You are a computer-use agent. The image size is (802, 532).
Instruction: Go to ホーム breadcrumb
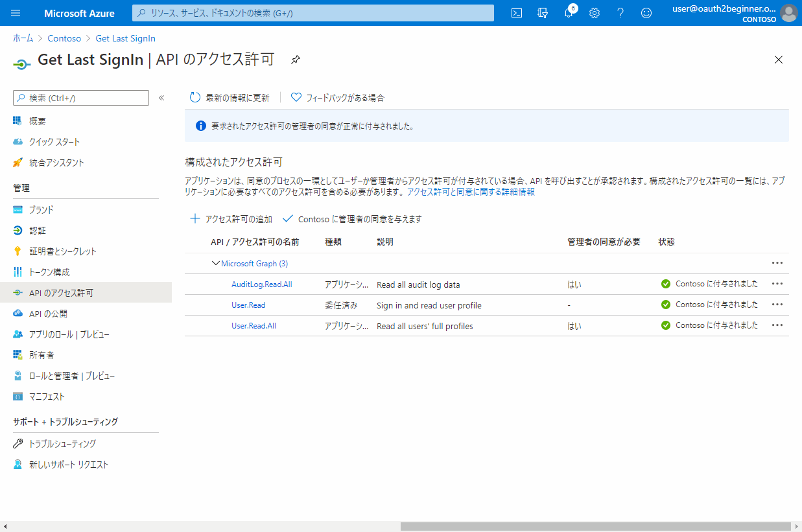[23, 39]
